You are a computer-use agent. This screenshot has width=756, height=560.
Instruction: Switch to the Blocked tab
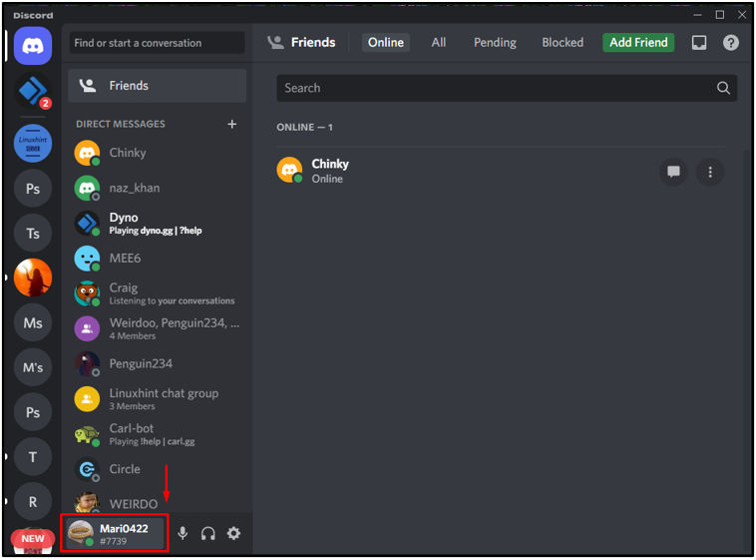click(563, 43)
